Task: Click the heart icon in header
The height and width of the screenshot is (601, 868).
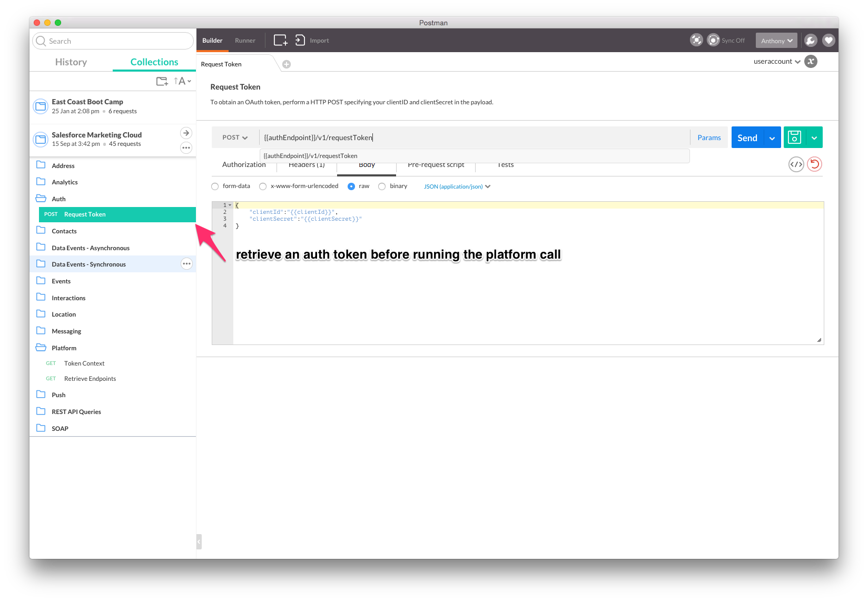Action: tap(828, 40)
